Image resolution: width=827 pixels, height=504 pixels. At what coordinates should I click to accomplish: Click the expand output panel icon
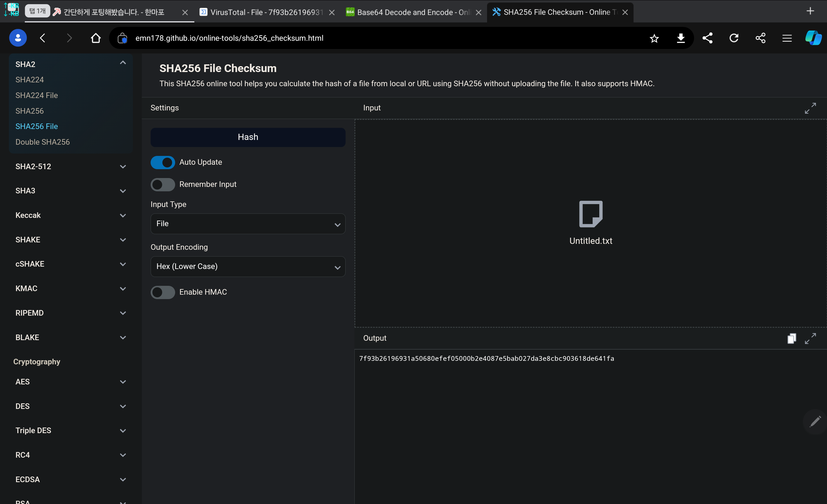[810, 339]
